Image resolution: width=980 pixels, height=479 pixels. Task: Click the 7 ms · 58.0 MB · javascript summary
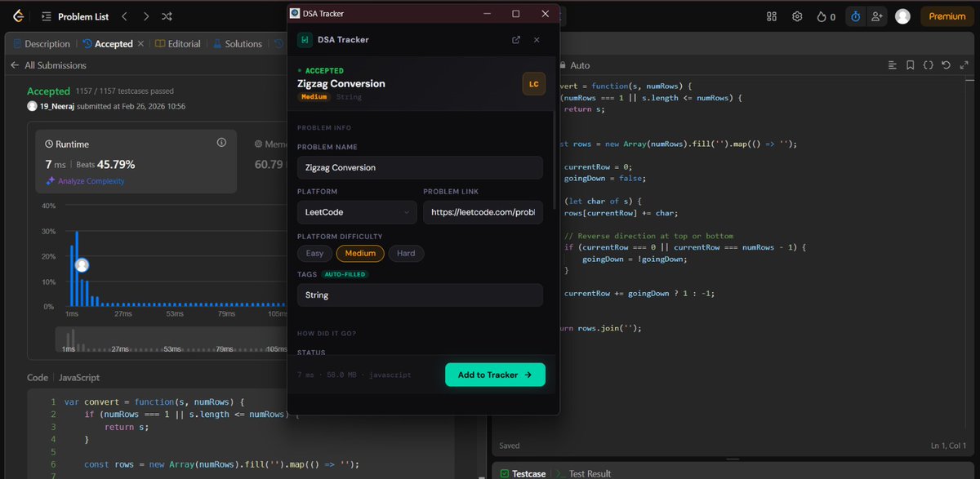click(354, 375)
